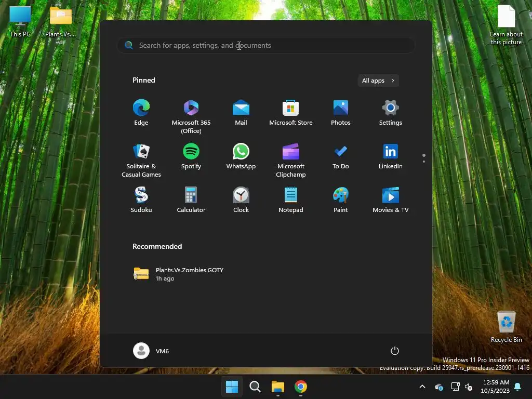Screen dimensions: 532x399
Task: Select Learn about this picture icon
Action: point(506,25)
